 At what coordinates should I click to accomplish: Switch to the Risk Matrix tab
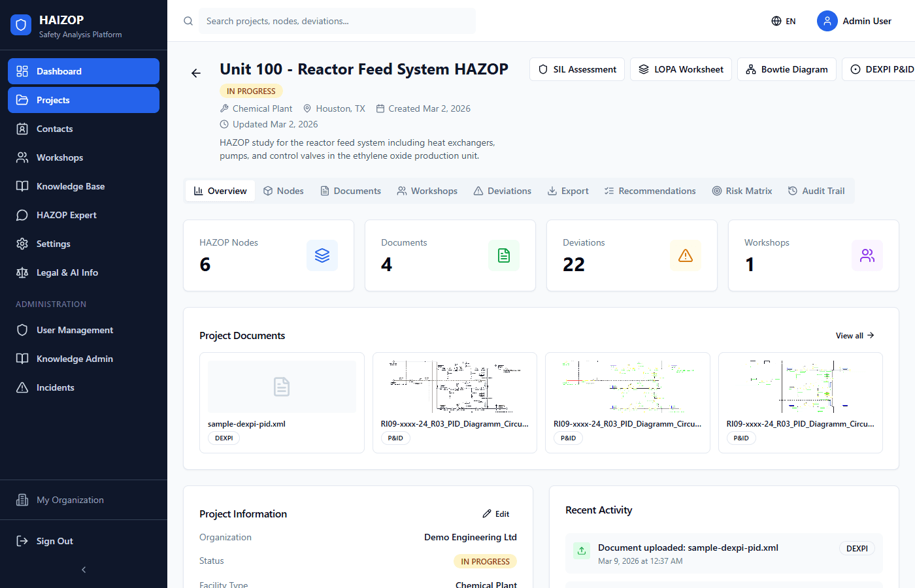[742, 191]
